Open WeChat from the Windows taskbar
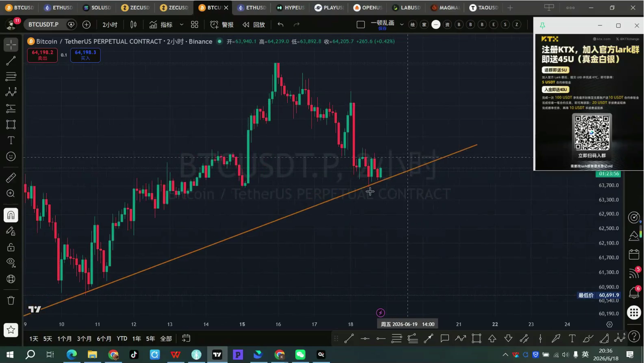644x363 pixels. pyautogui.click(x=300, y=355)
